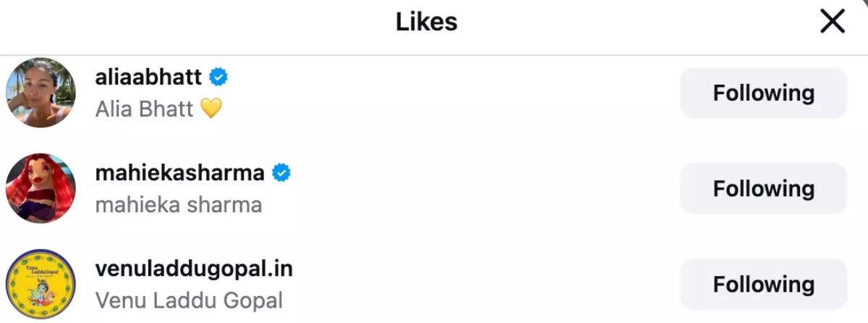Open the aliaabhatt username link
Image resolution: width=868 pixels, height=323 pixels.
148,77
